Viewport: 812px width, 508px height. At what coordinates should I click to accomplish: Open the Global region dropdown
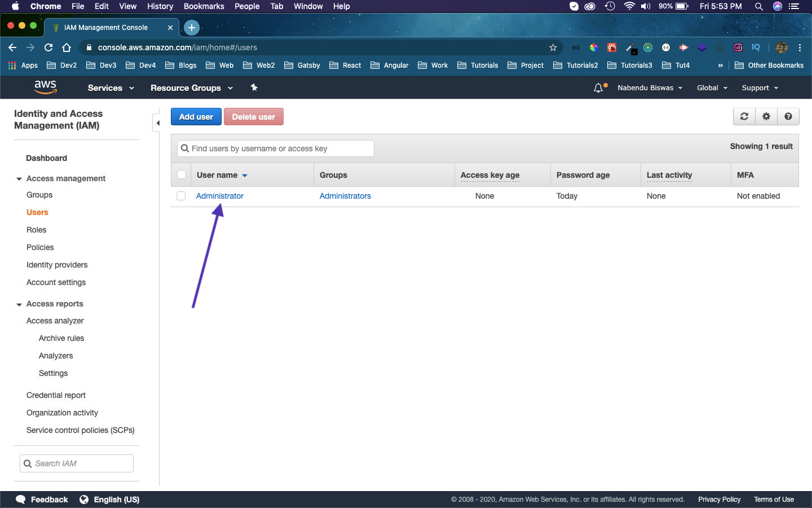tap(712, 88)
